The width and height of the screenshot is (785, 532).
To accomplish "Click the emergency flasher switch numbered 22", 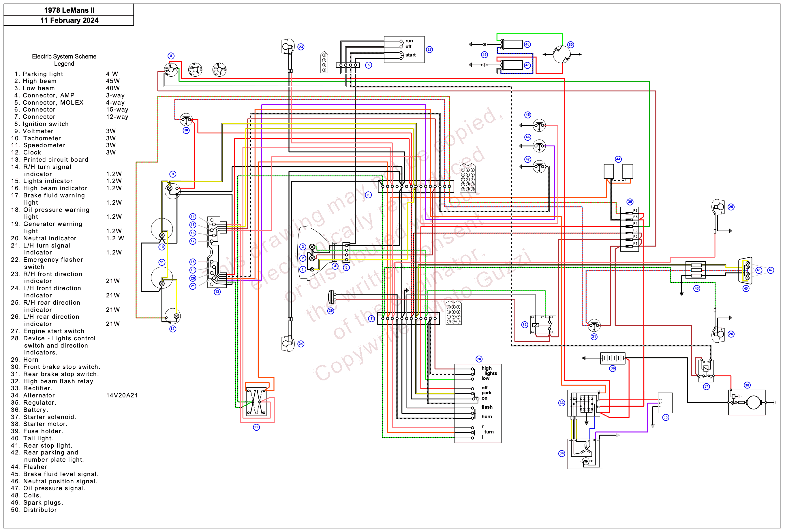I will 256,402.
